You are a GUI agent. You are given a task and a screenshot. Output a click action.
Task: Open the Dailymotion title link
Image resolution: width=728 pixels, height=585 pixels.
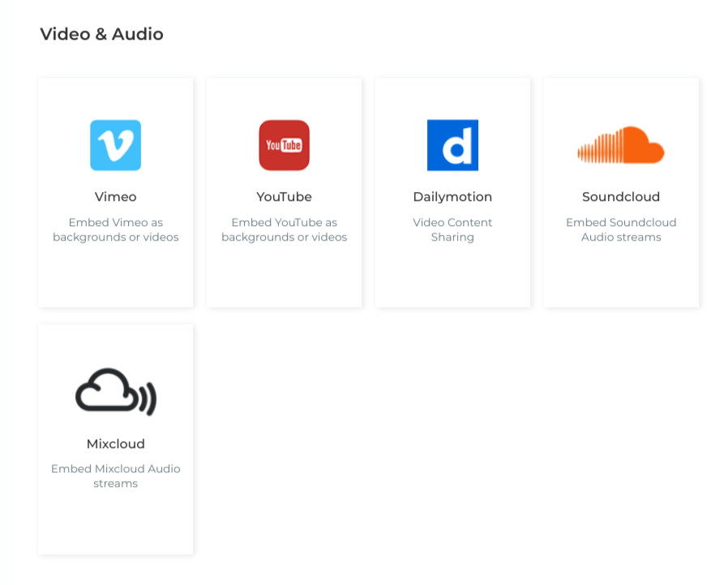click(452, 197)
